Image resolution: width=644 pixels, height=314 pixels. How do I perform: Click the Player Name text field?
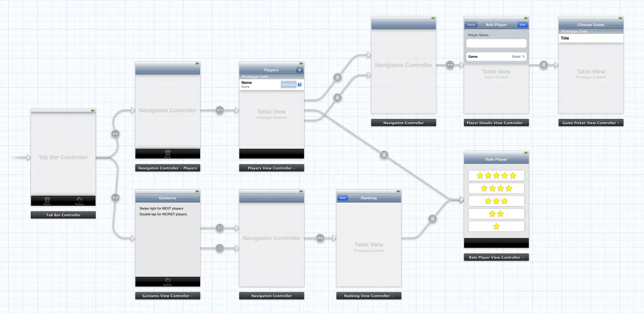pyautogui.click(x=496, y=43)
